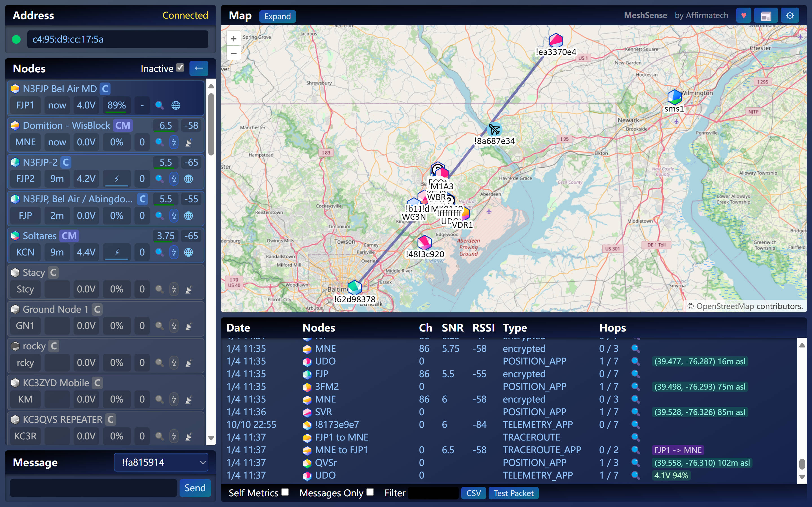Click the heart donate icon button
812x507 pixels.
click(743, 16)
